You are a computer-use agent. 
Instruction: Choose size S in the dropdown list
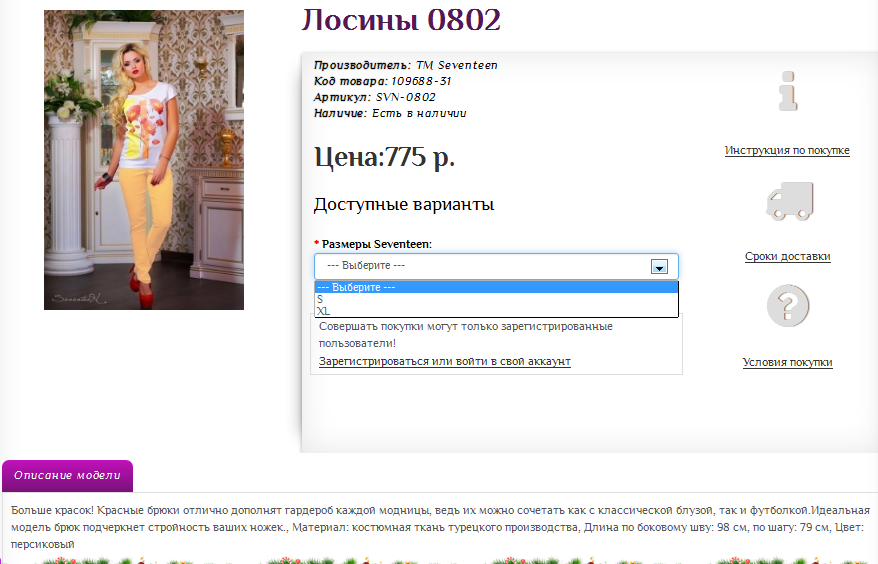(x=496, y=299)
